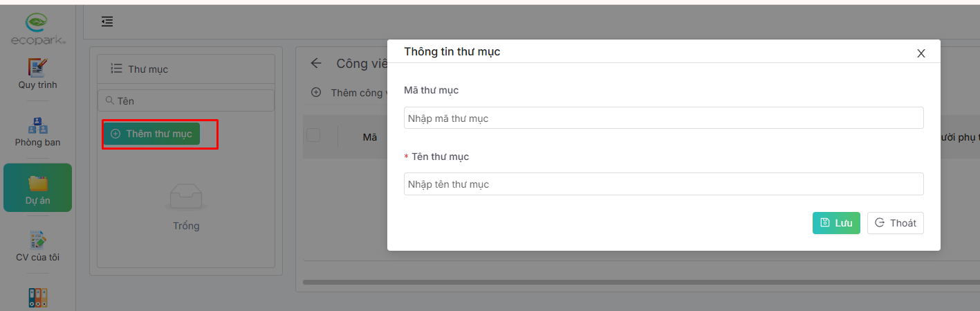Open the Quy trình section icon
980x311 pixels.
[38, 67]
